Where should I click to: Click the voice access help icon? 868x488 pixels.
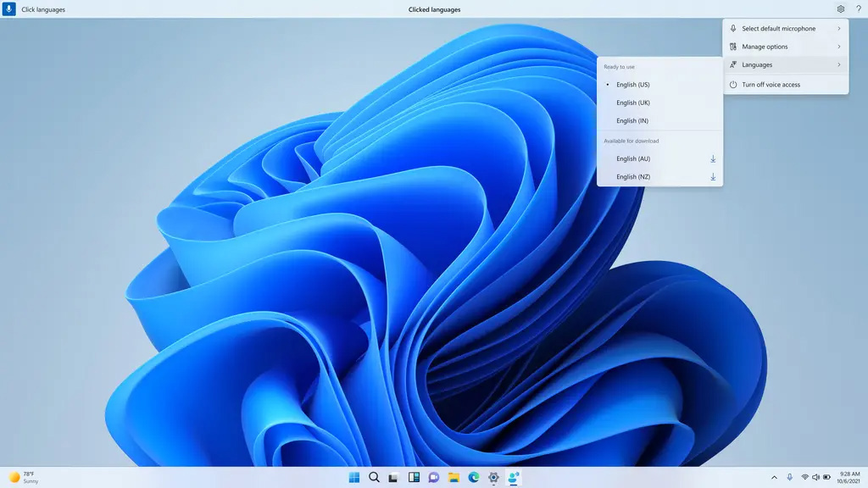(x=858, y=8)
